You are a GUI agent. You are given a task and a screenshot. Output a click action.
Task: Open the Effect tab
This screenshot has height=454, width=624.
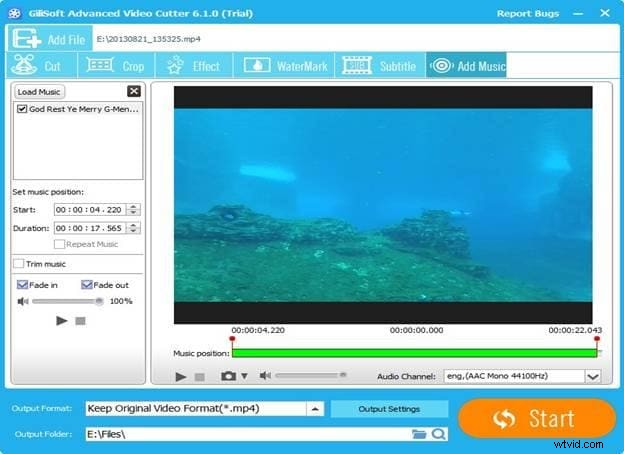[x=194, y=65]
